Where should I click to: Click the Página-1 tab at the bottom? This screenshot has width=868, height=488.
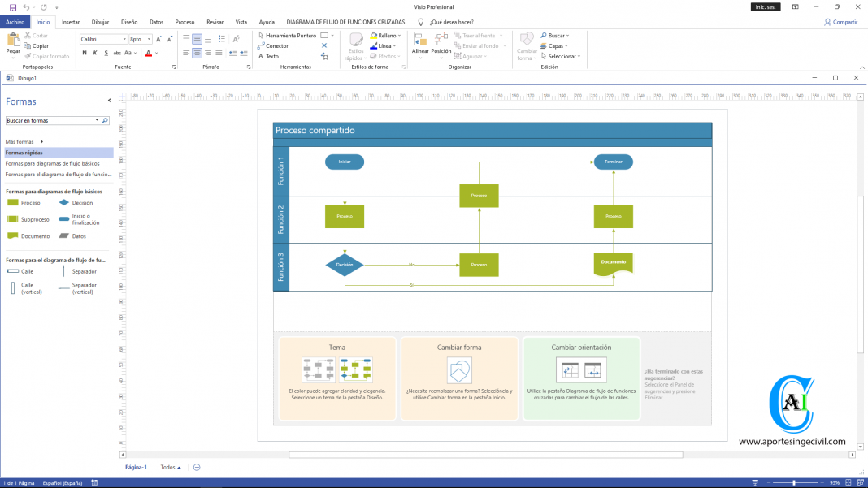click(135, 467)
